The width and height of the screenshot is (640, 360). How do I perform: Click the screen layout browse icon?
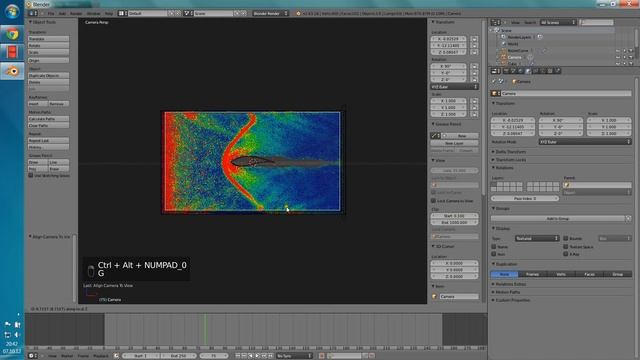[x=122, y=13]
